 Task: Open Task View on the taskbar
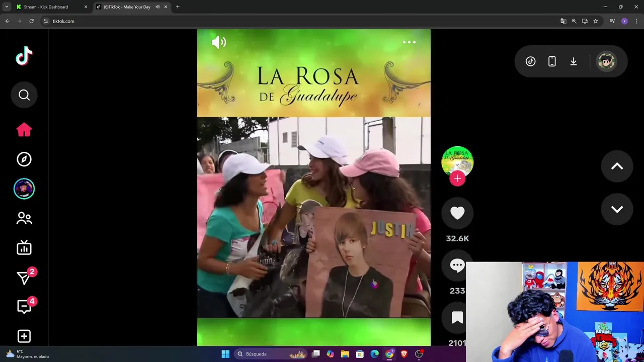point(316,354)
